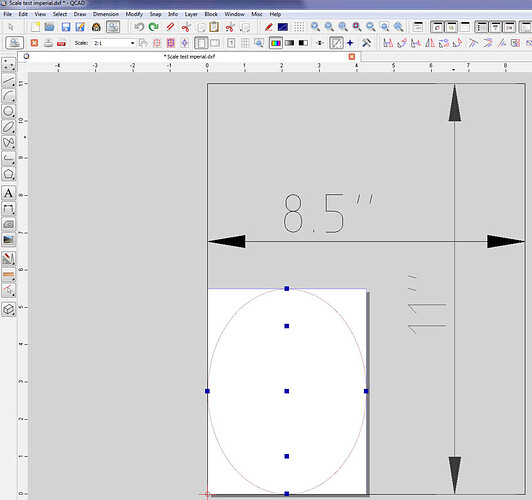The width and height of the screenshot is (532, 500).
Task: Enable portrait page orientation
Action: pos(201,43)
